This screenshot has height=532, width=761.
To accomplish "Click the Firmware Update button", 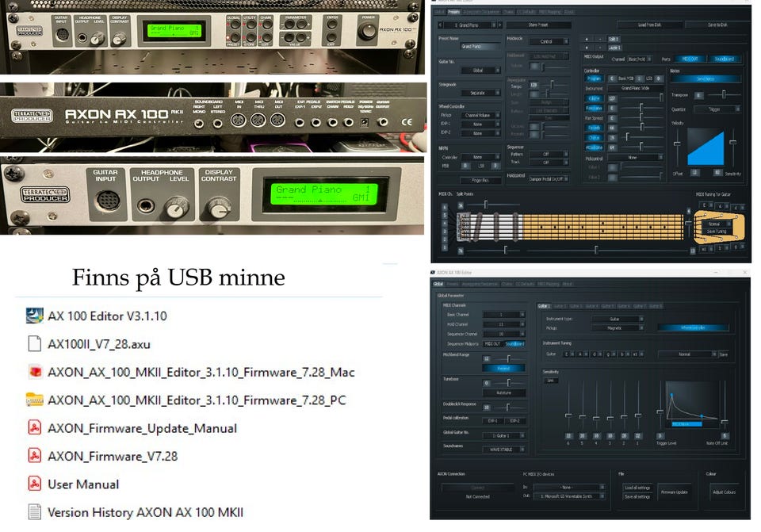I will 674,492.
